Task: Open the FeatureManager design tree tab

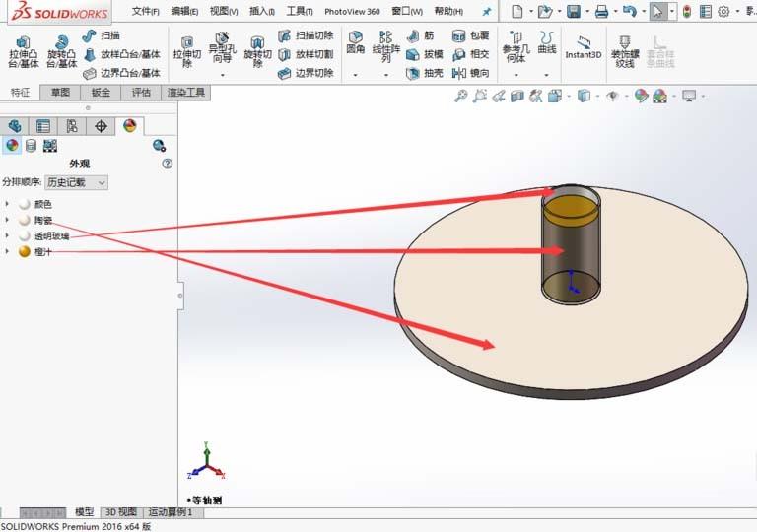Action: click(15, 126)
